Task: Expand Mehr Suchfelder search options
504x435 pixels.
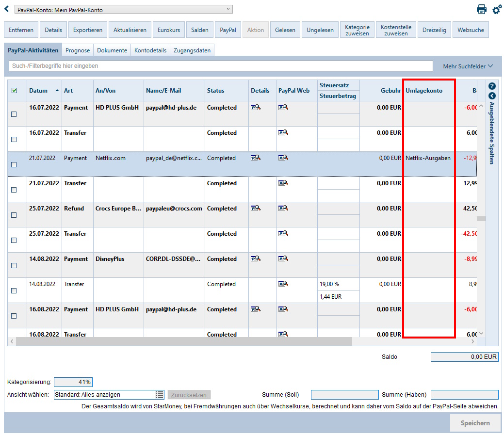Action: coord(468,66)
